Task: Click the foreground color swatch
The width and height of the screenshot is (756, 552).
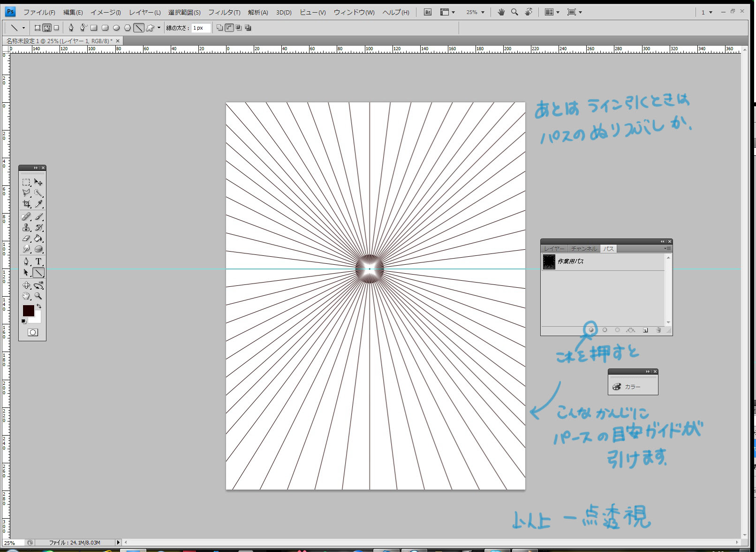Action: [x=28, y=310]
